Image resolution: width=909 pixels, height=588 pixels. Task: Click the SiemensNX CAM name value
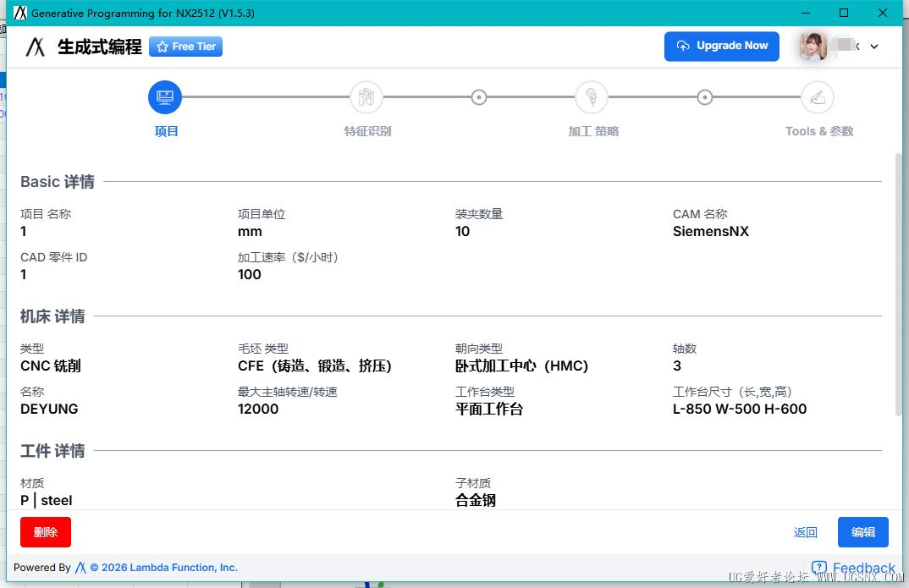(x=711, y=232)
